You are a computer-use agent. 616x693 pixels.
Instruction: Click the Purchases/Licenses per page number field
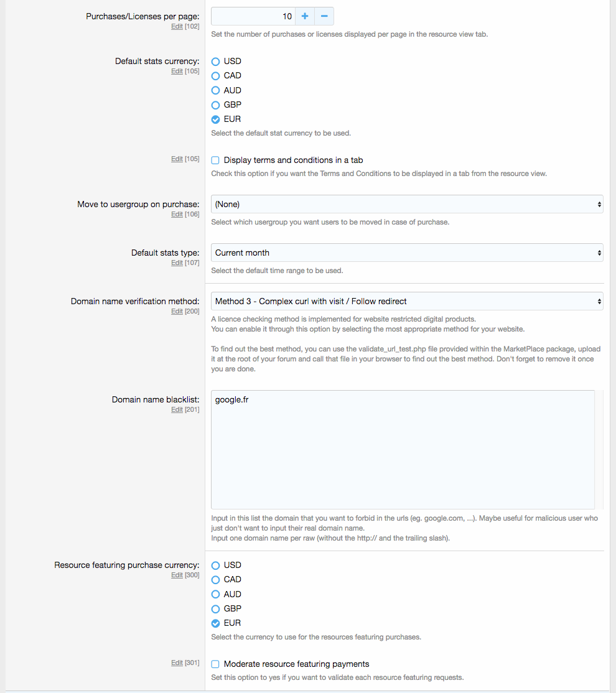(x=253, y=16)
